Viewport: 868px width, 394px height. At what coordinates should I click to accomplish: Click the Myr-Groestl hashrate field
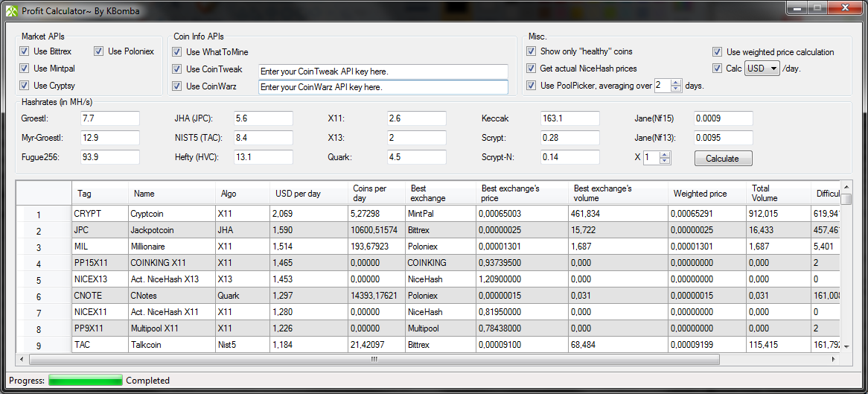pos(110,138)
